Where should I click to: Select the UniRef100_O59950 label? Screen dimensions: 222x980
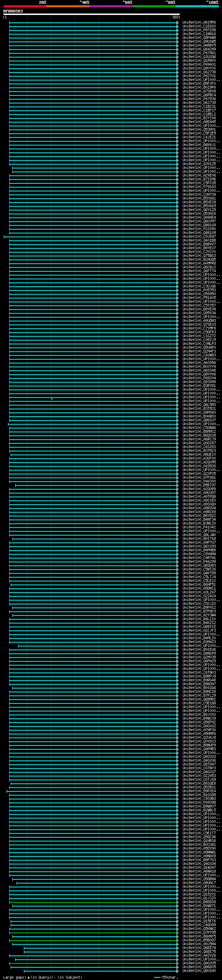pyautogui.click(x=199, y=294)
